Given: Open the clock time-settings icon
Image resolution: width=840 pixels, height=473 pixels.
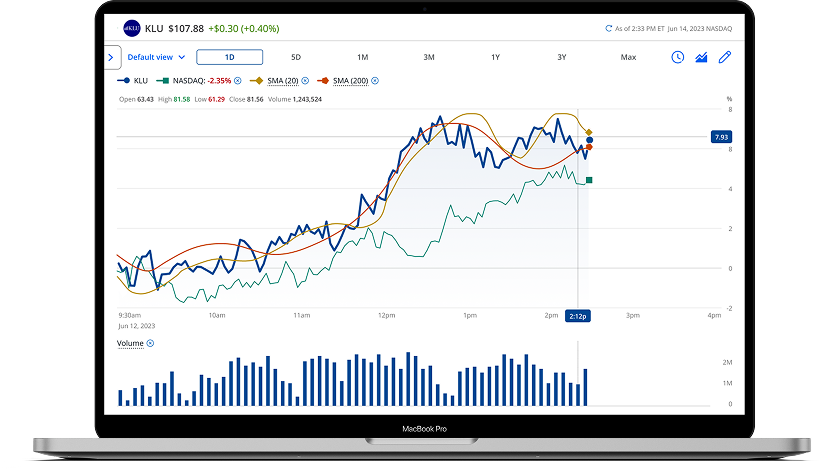Looking at the screenshot, I should point(678,57).
